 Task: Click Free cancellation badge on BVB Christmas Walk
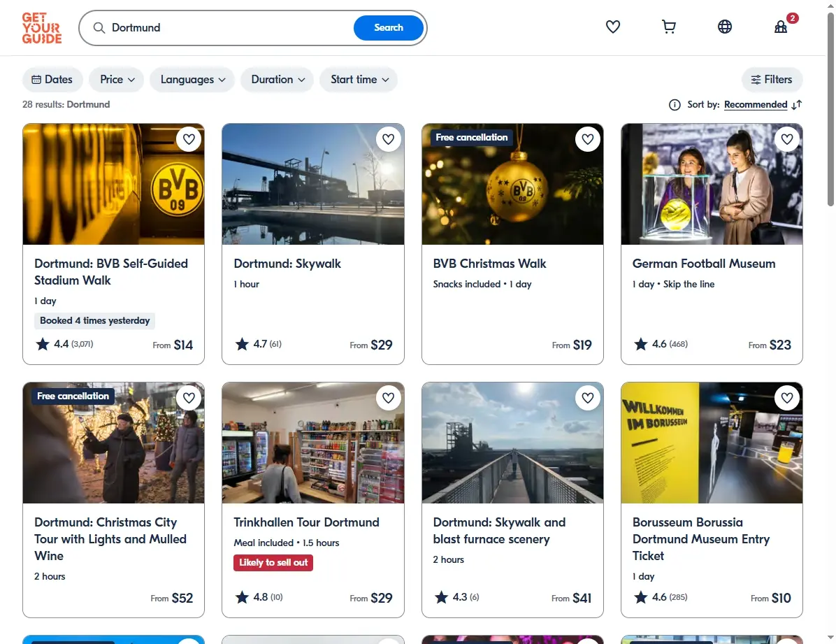click(472, 138)
